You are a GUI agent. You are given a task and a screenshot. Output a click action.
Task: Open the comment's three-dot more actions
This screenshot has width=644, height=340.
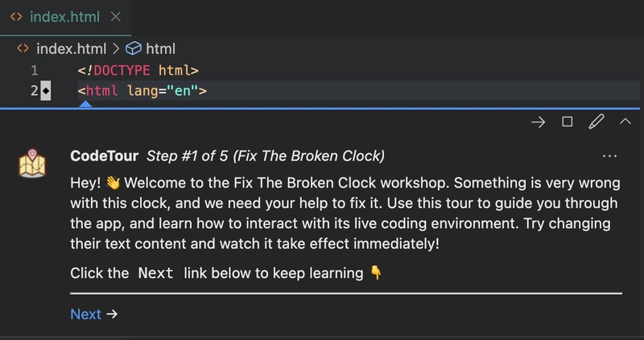point(609,156)
